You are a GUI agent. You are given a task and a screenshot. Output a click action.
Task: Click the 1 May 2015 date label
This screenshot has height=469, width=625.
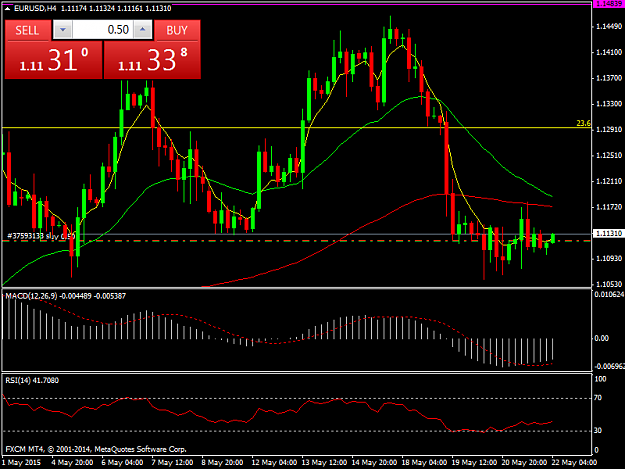click(22, 463)
